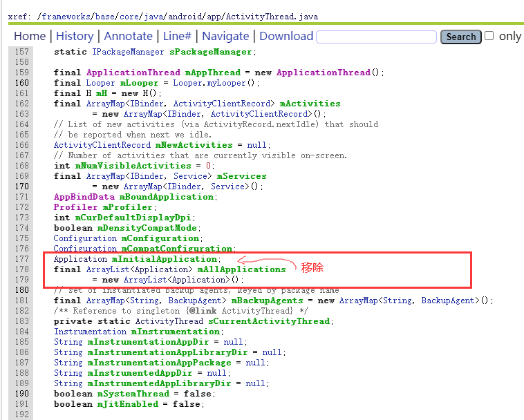Click Instrumentation type link on line 184
This screenshot has width=524, height=420.
click(x=91, y=331)
